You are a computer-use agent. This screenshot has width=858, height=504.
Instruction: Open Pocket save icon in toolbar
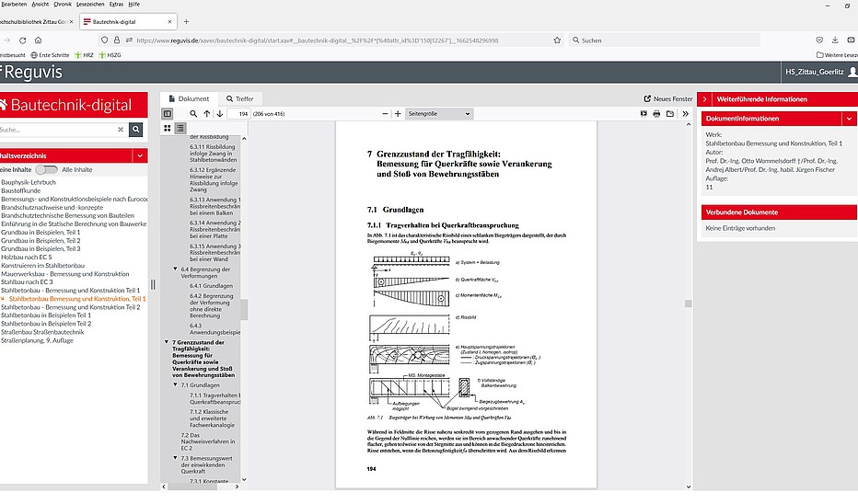[819, 40]
